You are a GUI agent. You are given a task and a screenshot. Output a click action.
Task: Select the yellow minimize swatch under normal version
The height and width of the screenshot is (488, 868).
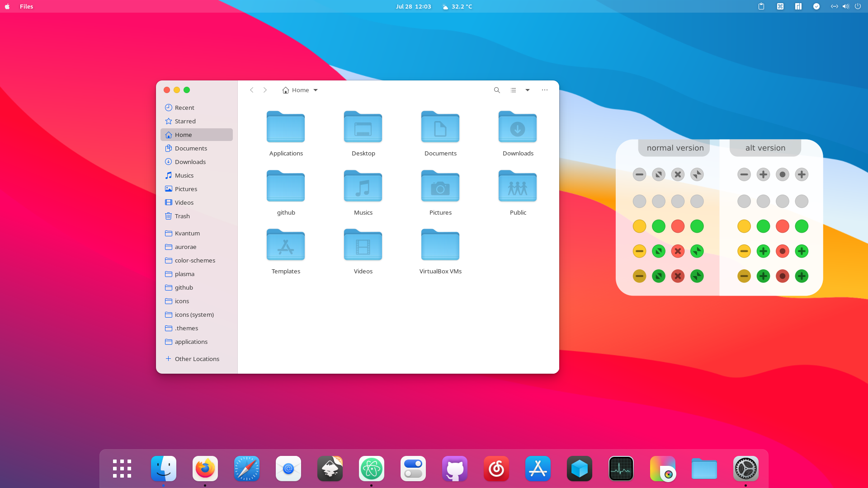[639, 251]
